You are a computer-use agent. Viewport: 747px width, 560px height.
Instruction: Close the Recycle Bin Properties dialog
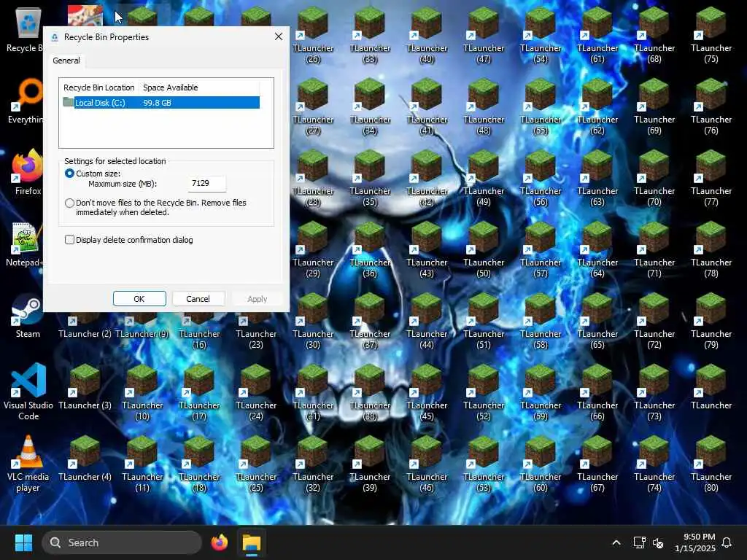(279, 36)
